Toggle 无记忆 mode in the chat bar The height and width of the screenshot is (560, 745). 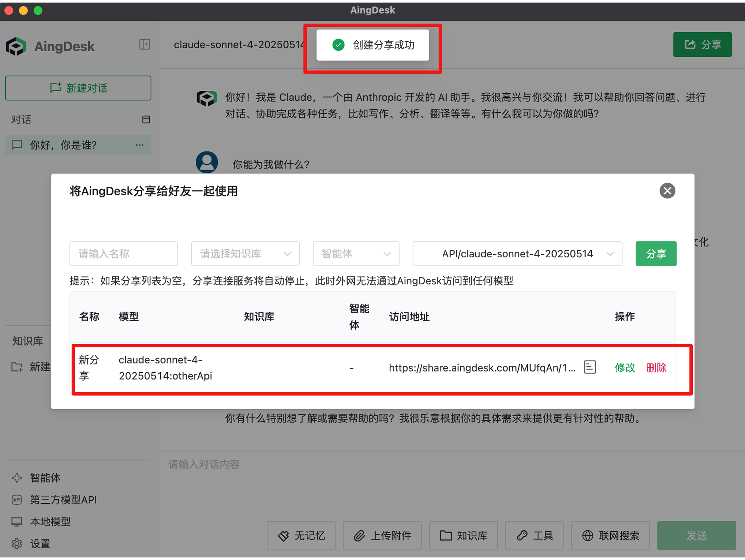tap(301, 535)
